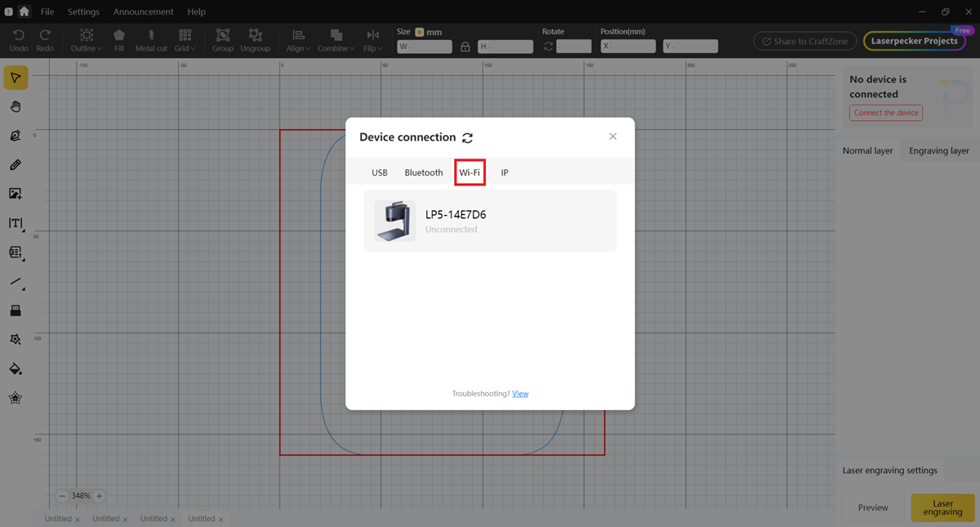Open the star pentagon shapes tool
This screenshot has height=527, width=980.
pyautogui.click(x=16, y=399)
